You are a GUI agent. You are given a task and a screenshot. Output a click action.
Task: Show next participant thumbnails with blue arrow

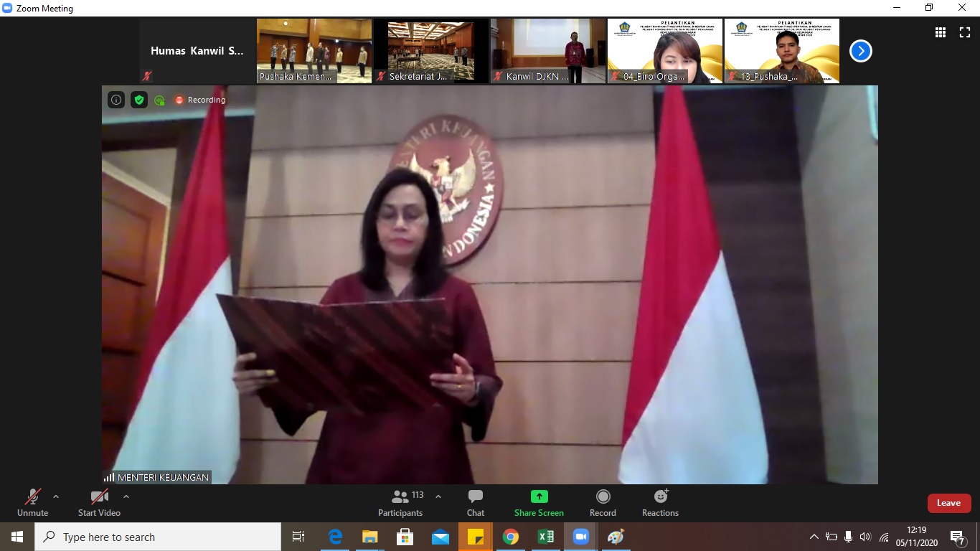[860, 51]
